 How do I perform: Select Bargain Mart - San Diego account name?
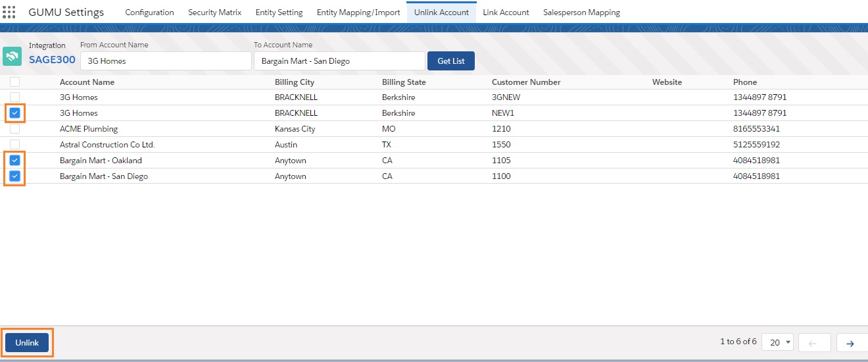pos(104,176)
